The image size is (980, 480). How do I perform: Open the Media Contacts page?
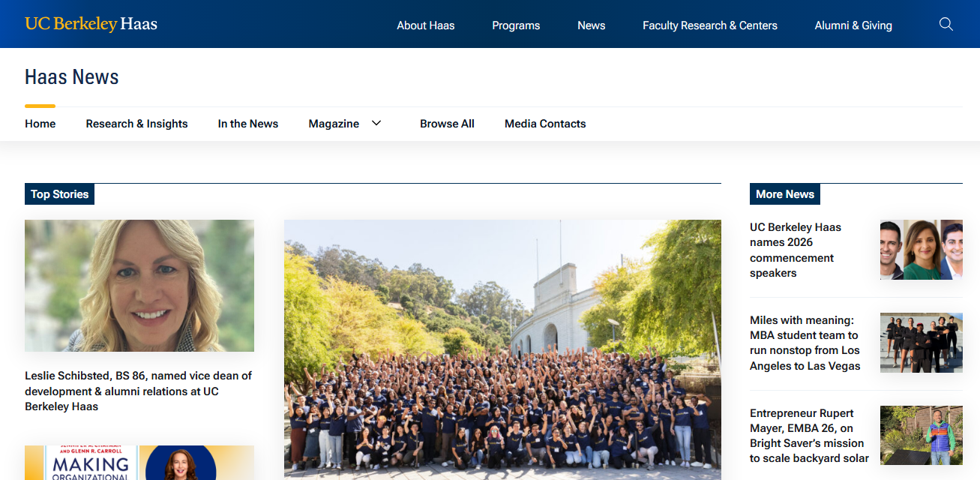545,123
